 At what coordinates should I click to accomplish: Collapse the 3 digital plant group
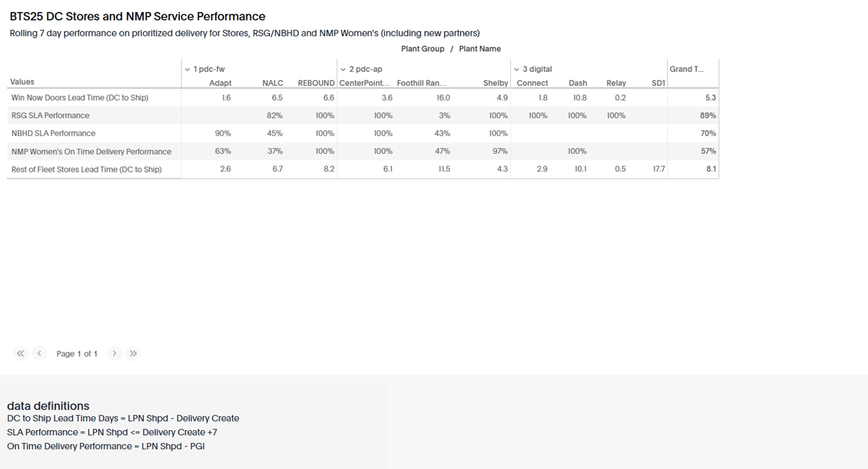coord(517,69)
